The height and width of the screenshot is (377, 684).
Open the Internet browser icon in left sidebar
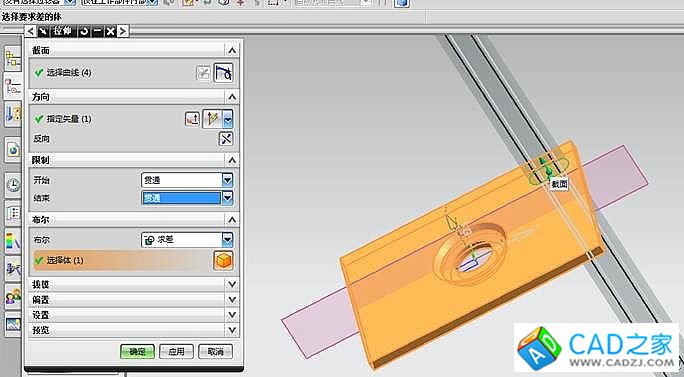(13, 151)
